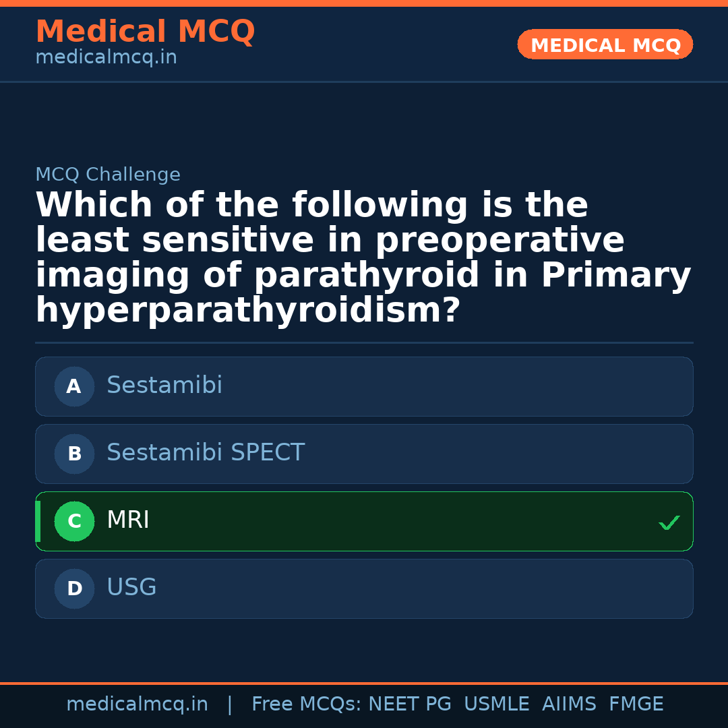Click the Free MCQs label in the footer
The height and width of the screenshot is (728, 728).
coord(307,704)
